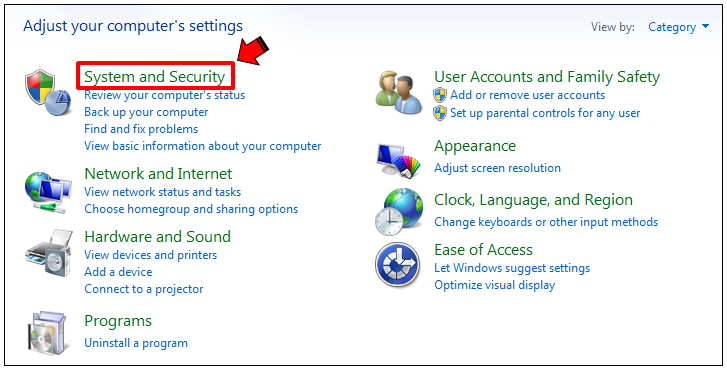Screen dimensions: 727x369
Task: Click the Appearance monitor color icon
Action: (399, 161)
